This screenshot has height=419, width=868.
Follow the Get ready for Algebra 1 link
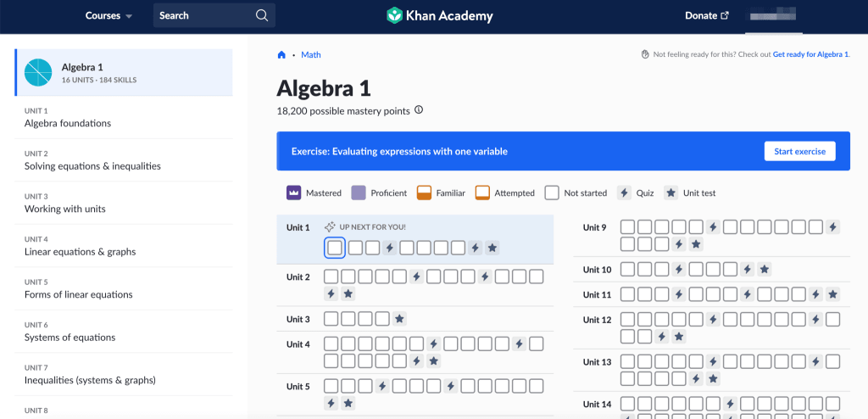811,54
